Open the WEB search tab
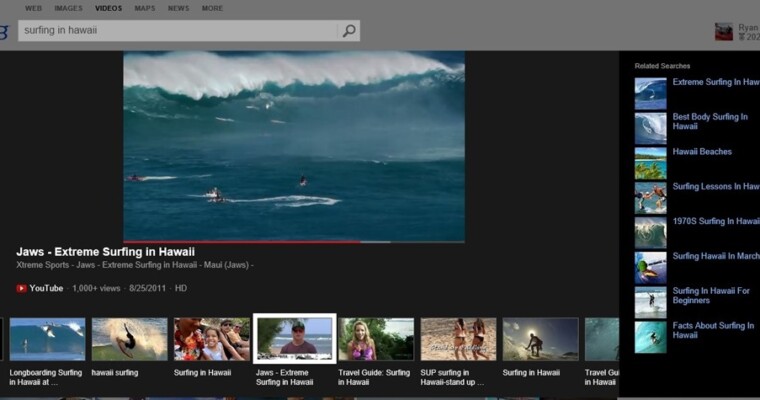The height and width of the screenshot is (400, 760). click(x=33, y=8)
